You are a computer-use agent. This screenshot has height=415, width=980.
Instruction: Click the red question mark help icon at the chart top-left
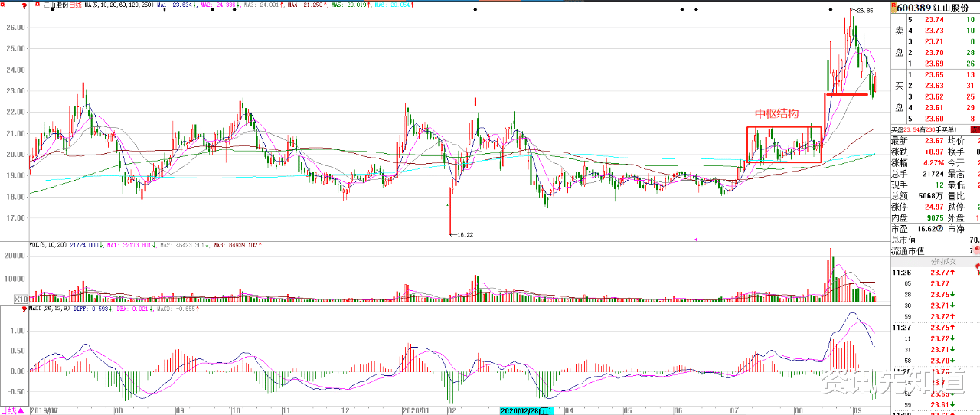point(25,5)
